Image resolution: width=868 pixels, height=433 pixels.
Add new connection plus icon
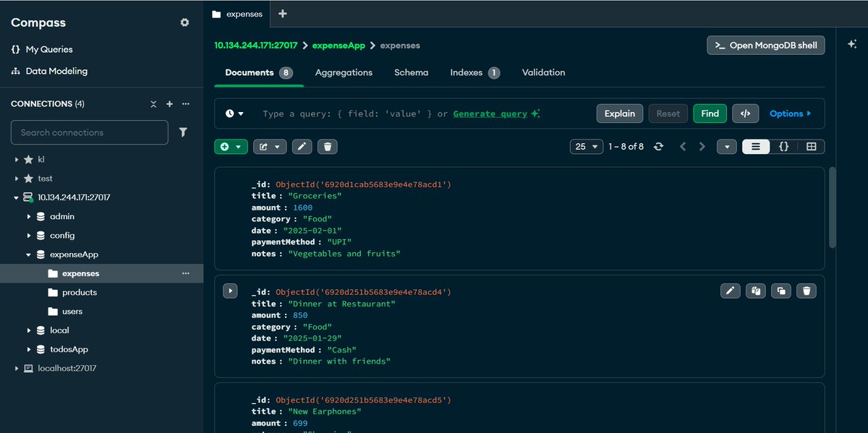[x=169, y=104]
